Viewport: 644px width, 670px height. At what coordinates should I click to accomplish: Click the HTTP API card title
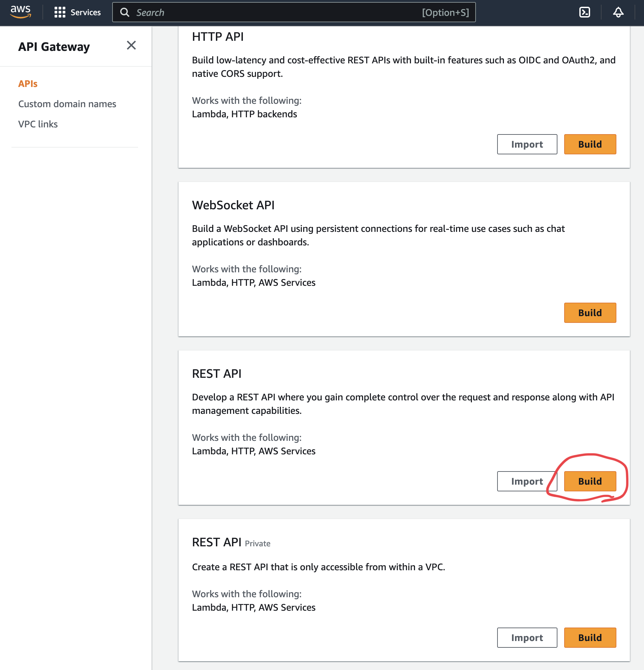218,37
